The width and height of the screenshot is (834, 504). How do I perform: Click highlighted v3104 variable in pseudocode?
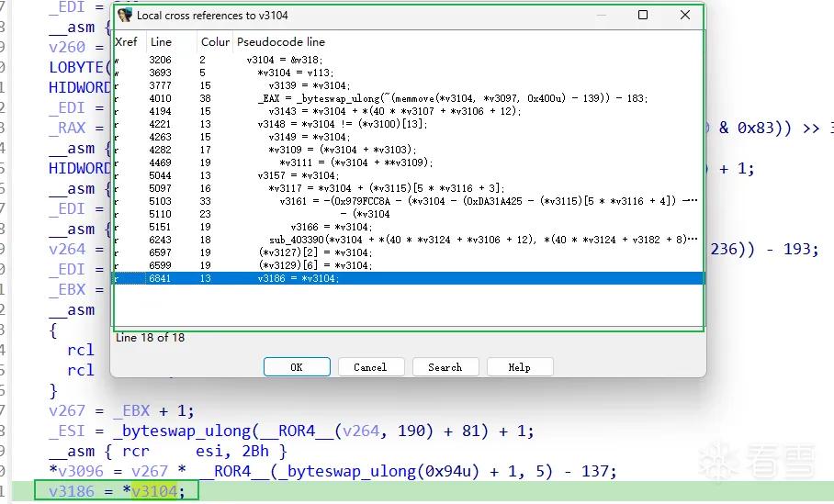tap(154, 491)
